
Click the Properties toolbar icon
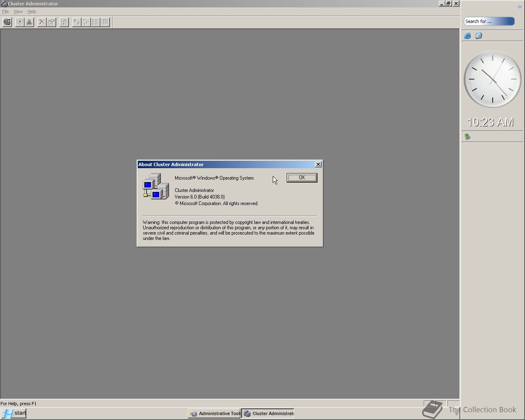[51, 22]
